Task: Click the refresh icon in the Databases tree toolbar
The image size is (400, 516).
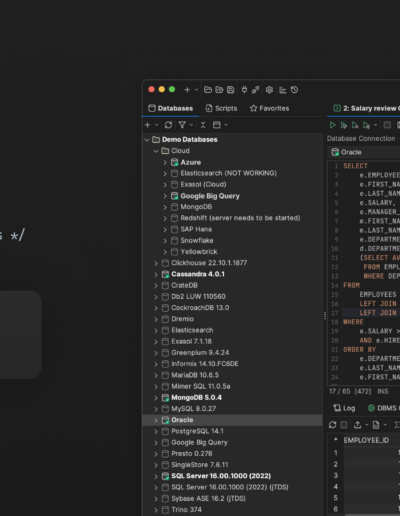Action: point(168,125)
